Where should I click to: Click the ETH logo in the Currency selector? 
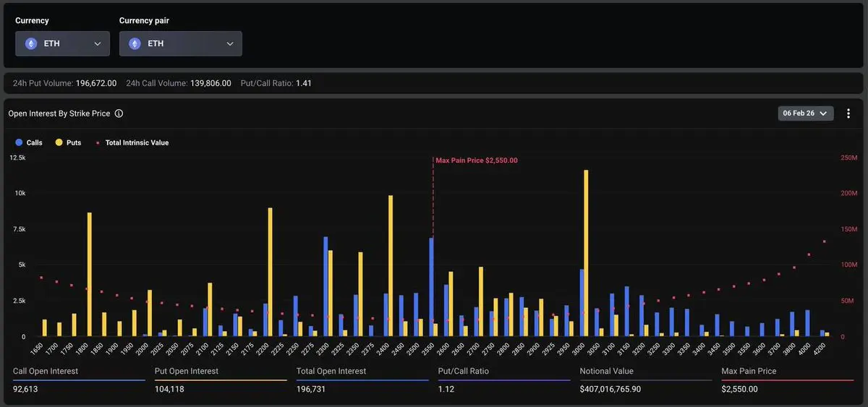[x=31, y=43]
